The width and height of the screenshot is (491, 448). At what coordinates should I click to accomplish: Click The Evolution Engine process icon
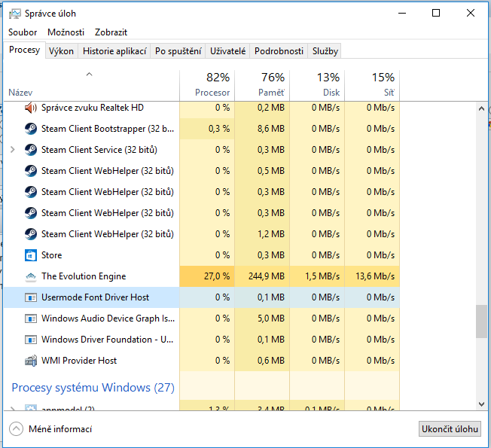[x=31, y=276]
